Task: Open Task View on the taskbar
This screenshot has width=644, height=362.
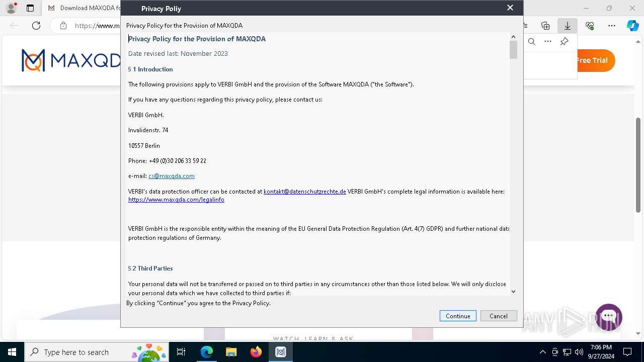Action: click(x=181, y=352)
